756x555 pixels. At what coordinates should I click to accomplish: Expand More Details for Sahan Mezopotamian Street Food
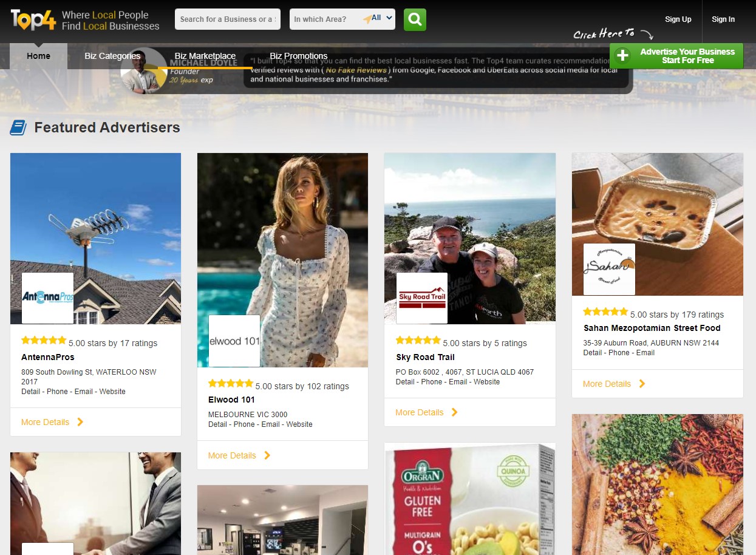tap(614, 384)
